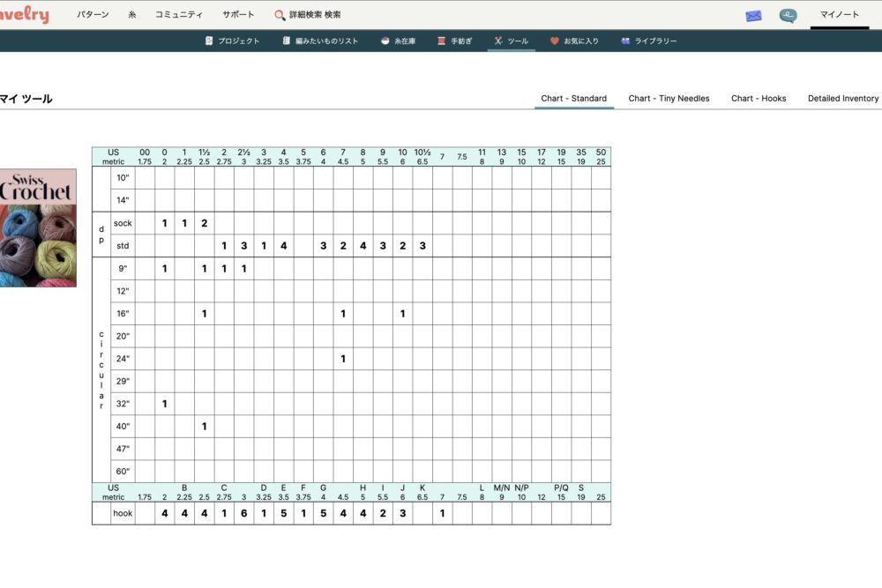Click std row count under 3.5 metric
Viewport: 882px width, 588px height.
point(283,246)
